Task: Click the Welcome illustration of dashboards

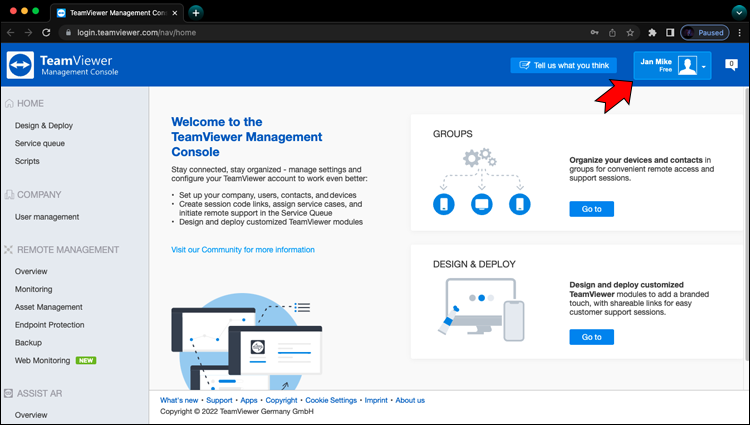Action: click(x=247, y=341)
